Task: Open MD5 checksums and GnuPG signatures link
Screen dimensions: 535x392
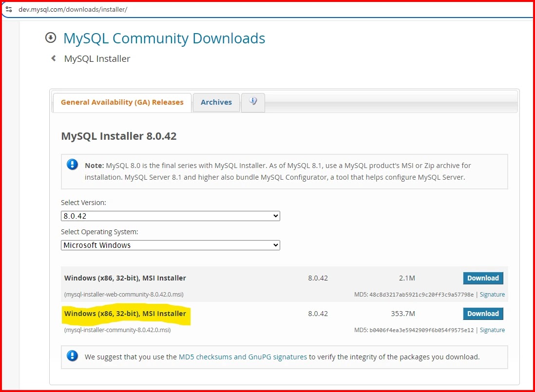Action: pos(243,357)
